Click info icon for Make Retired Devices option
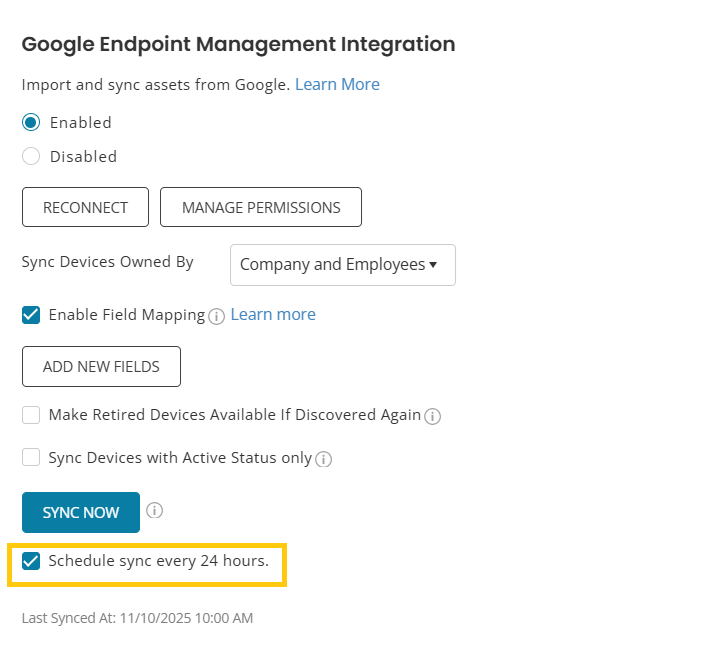708x659 pixels. click(x=432, y=416)
